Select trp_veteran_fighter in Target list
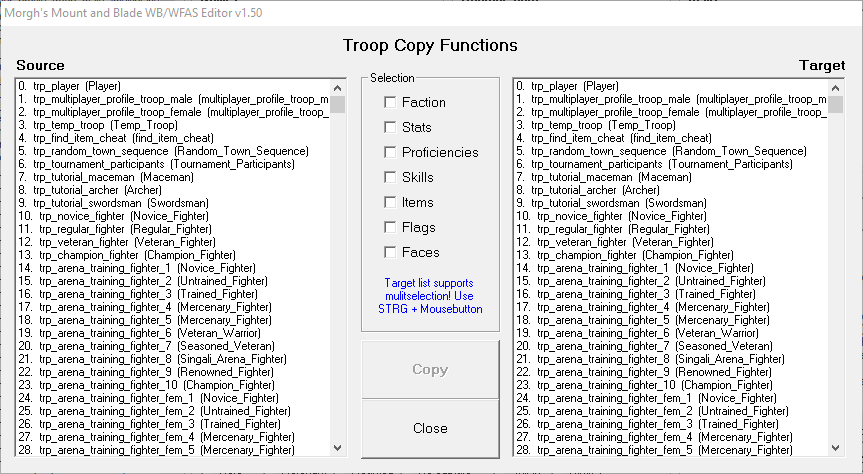The height and width of the screenshot is (474, 863). 671,242
